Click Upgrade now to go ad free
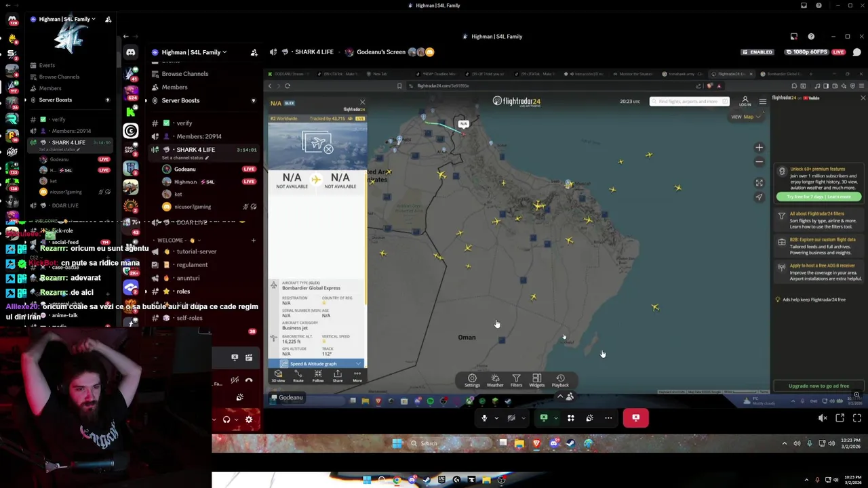The image size is (868, 488). point(818,386)
